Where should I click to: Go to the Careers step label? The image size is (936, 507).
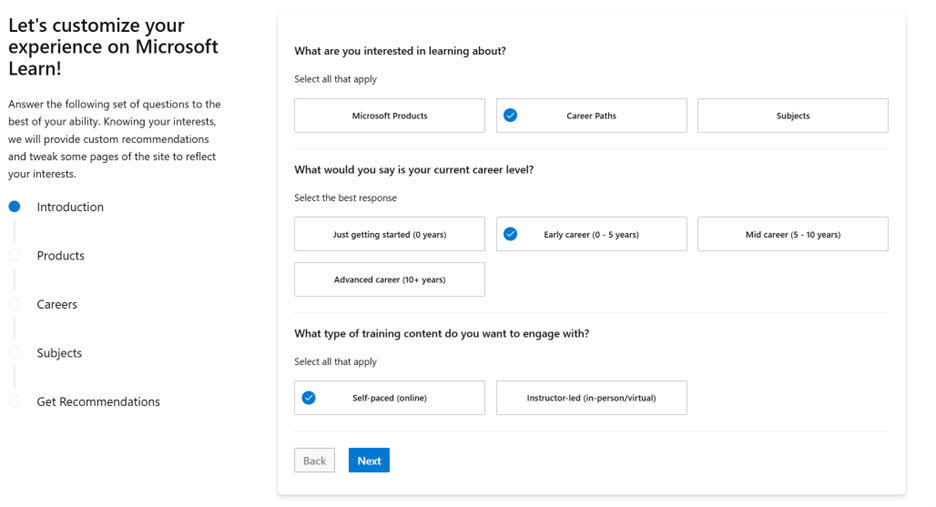click(x=57, y=304)
